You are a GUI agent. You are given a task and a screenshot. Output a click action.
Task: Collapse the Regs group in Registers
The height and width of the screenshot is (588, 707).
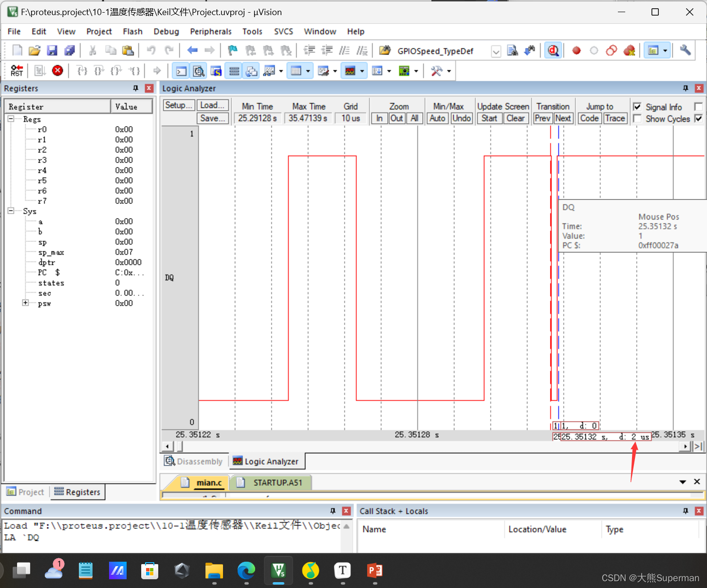point(11,119)
